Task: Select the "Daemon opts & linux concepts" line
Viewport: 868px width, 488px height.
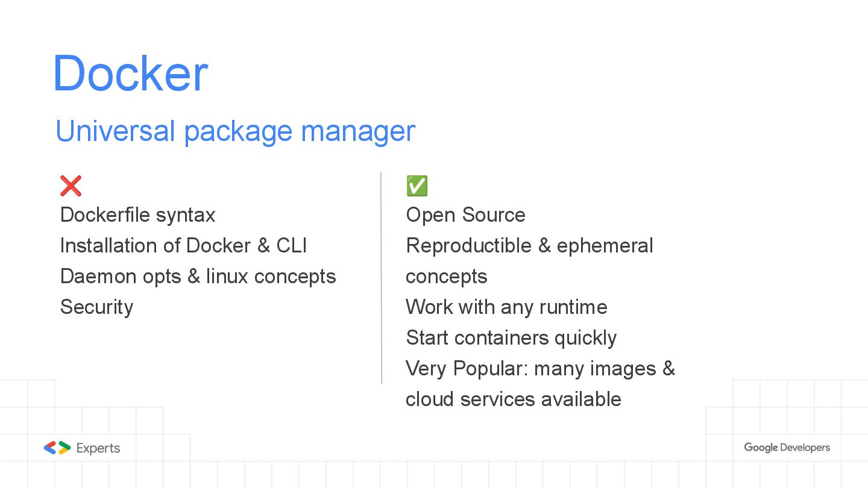Action: pyautogui.click(x=198, y=277)
